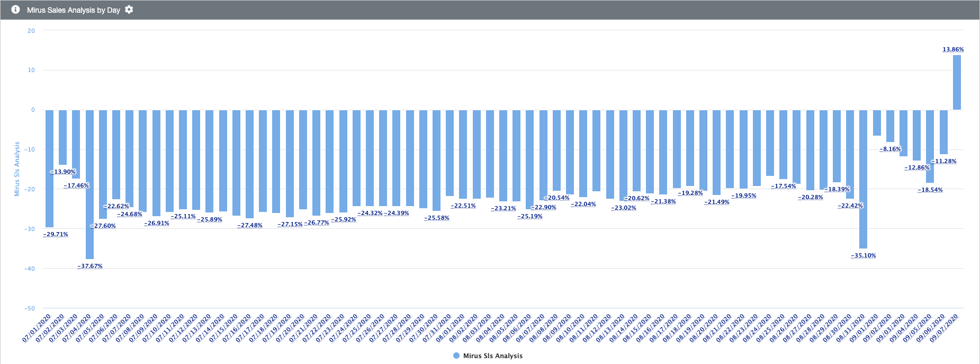Click the 07/15/2020 axis date label
980x364 pixels.
click(223, 328)
